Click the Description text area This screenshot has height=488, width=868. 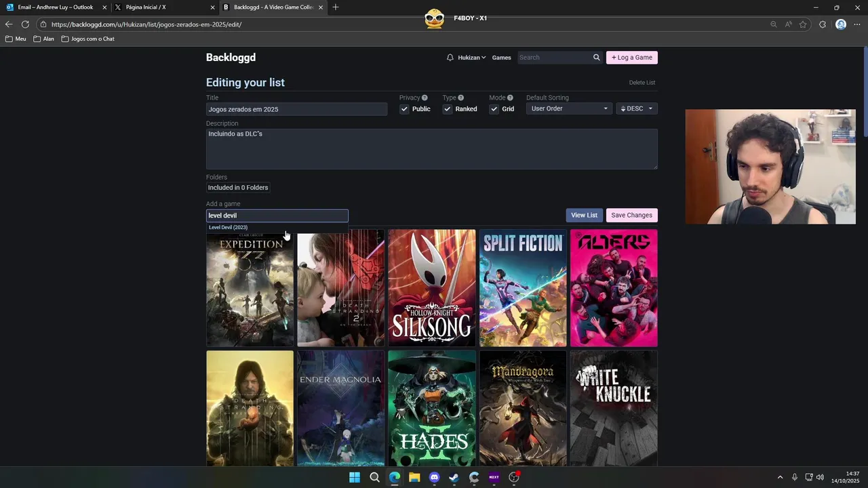click(432, 148)
